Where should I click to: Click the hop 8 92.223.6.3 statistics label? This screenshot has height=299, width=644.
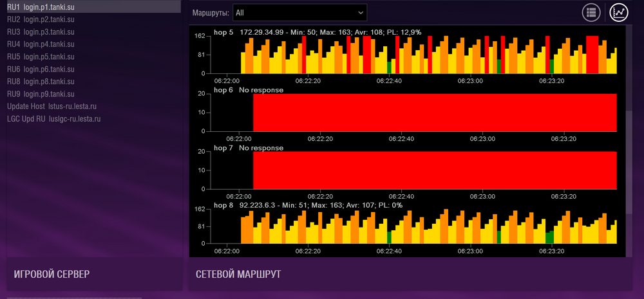tap(308, 205)
